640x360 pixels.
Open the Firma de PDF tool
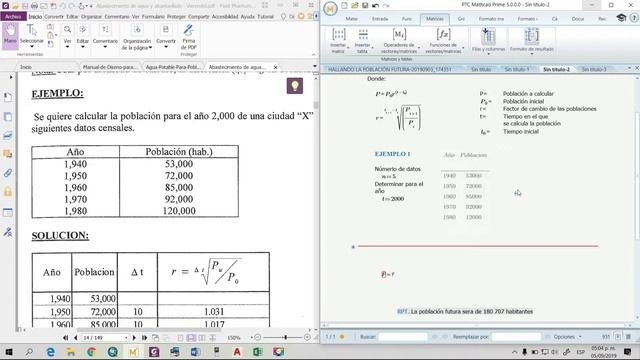coord(189,36)
